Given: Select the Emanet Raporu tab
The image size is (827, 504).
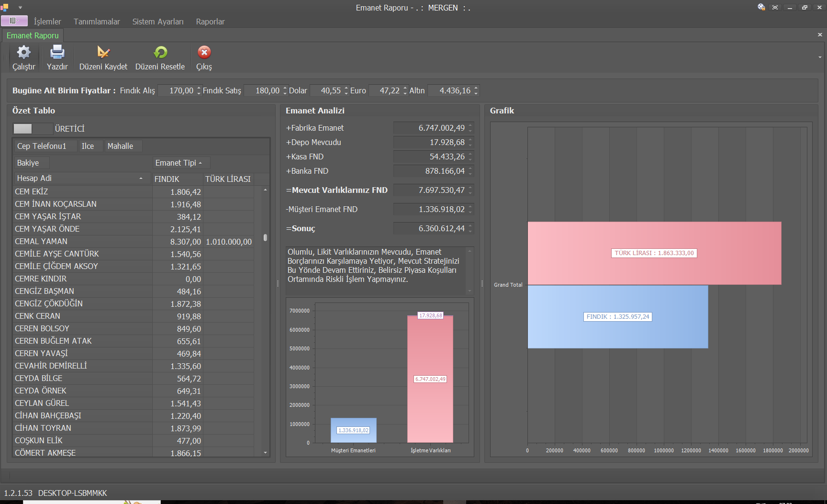Looking at the screenshot, I should [33, 35].
